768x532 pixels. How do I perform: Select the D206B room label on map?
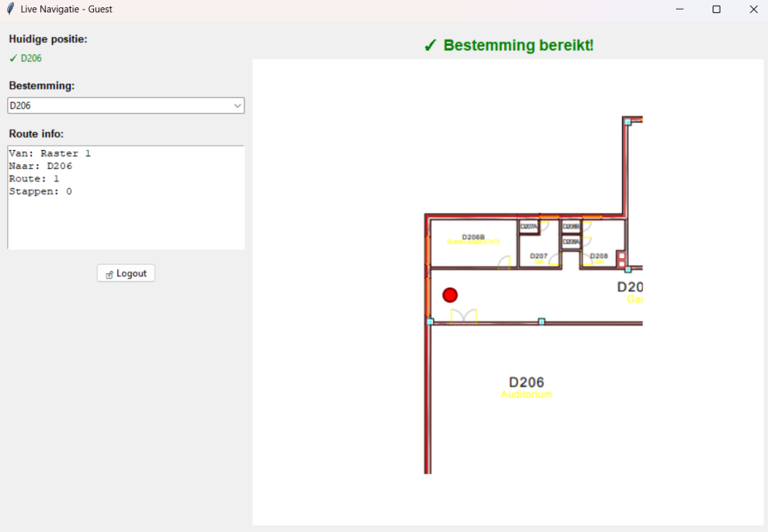click(473, 238)
